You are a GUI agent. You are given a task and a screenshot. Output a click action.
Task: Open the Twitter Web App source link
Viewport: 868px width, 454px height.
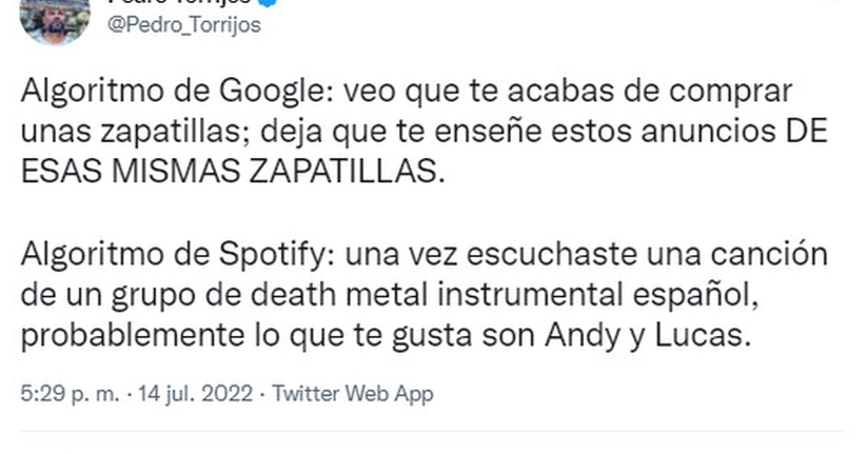coord(353,393)
